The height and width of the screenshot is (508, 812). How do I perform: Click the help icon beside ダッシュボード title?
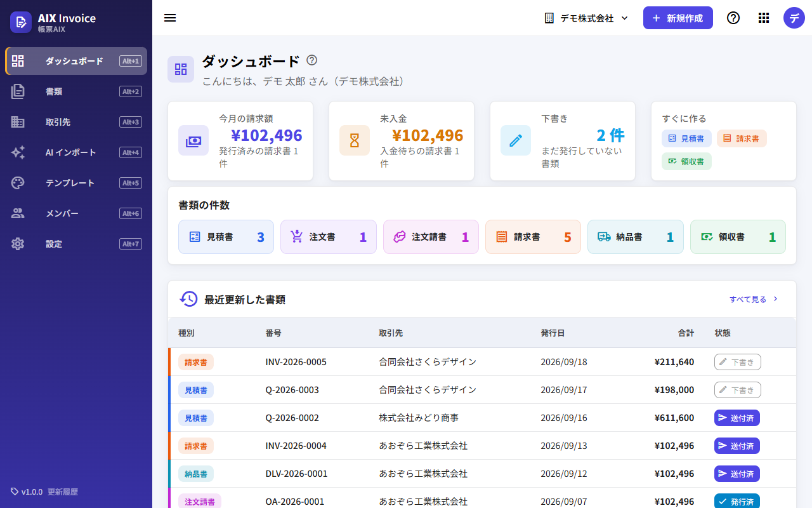[x=311, y=60]
